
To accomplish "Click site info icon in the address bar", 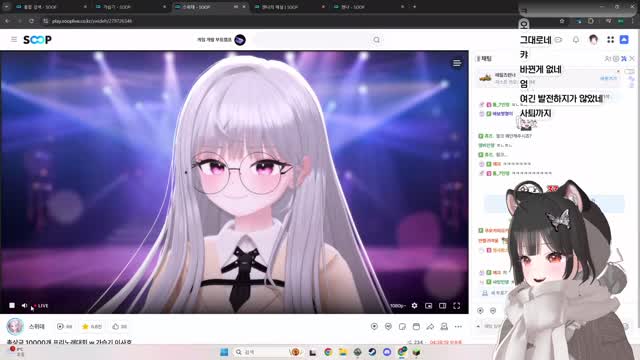I will [45, 21].
